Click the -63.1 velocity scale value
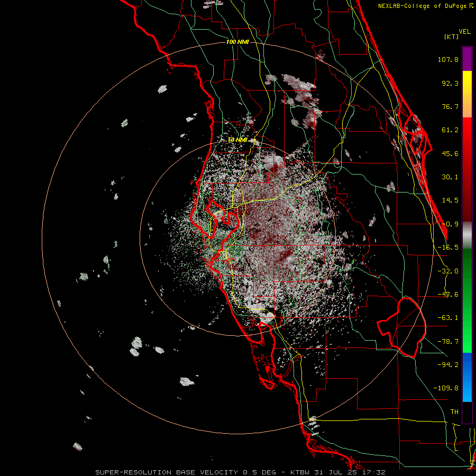The height and width of the screenshot is (476, 476). 448,318
